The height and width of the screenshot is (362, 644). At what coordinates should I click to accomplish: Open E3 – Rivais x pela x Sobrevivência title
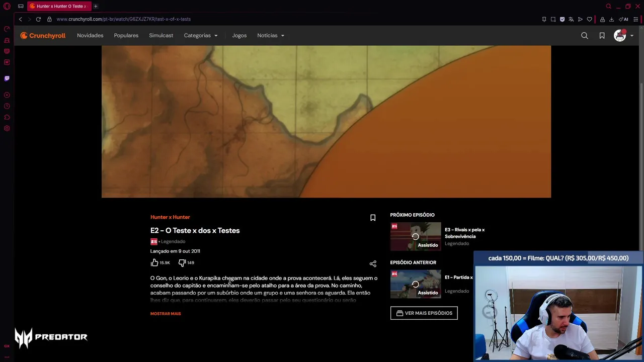465,233
